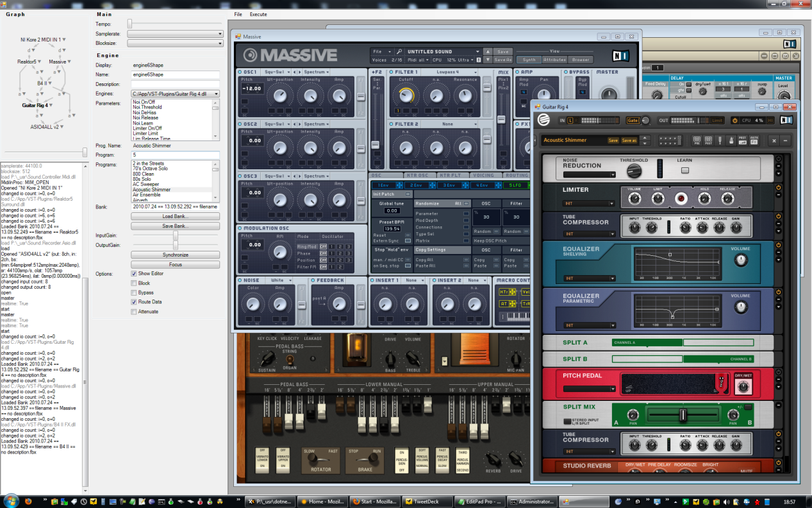Click Save As in Massive header
Viewport: 812px width, 508px height.
[x=503, y=60]
